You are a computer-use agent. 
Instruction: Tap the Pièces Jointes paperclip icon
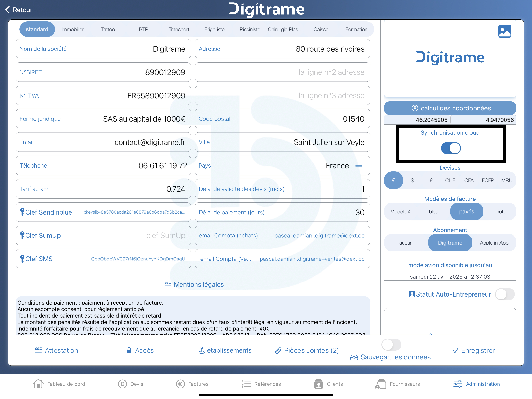[278, 350]
